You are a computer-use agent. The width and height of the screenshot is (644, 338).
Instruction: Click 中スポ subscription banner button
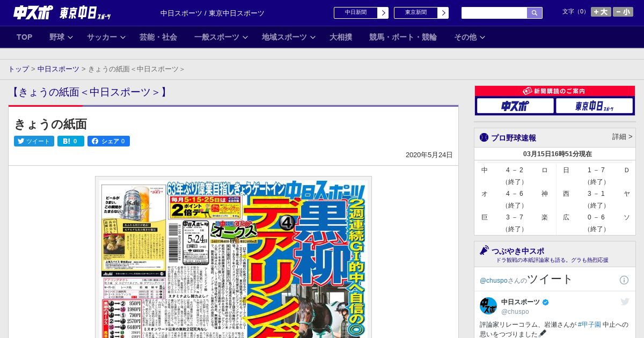pyautogui.click(x=515, y=106)
